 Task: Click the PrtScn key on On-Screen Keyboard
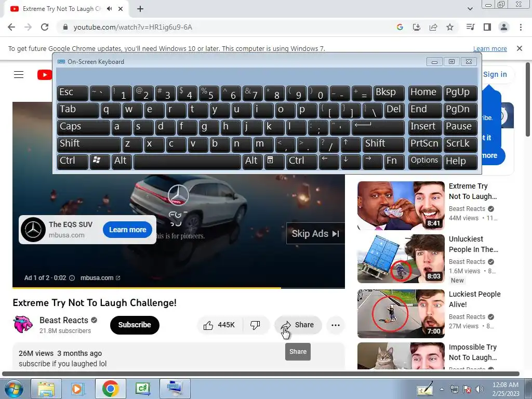425,144
